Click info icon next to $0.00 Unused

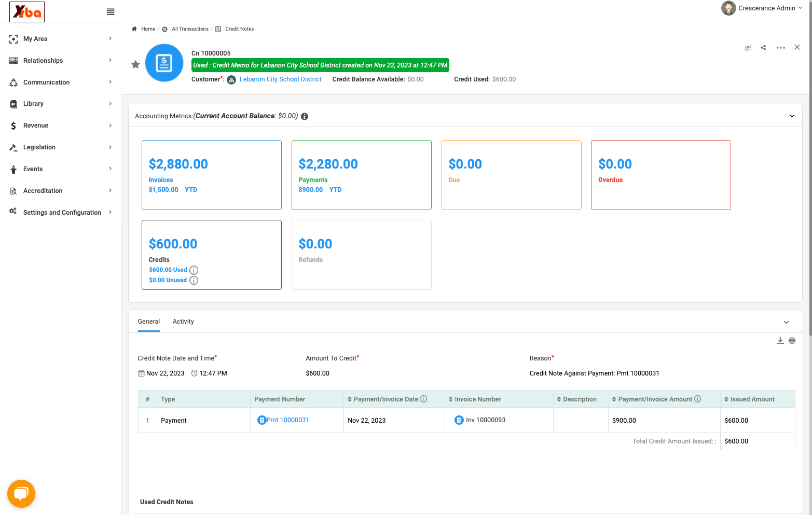[194, 281]
